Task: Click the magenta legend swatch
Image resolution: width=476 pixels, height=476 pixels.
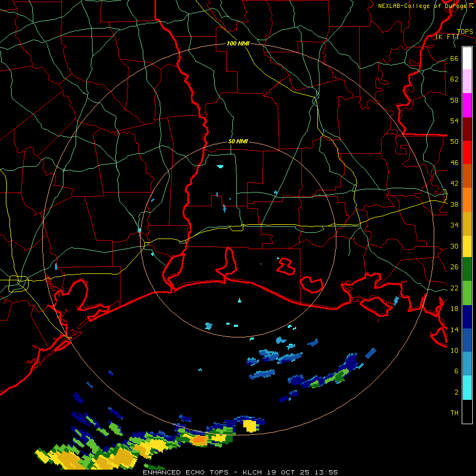Action: click(x=467, y=105)
